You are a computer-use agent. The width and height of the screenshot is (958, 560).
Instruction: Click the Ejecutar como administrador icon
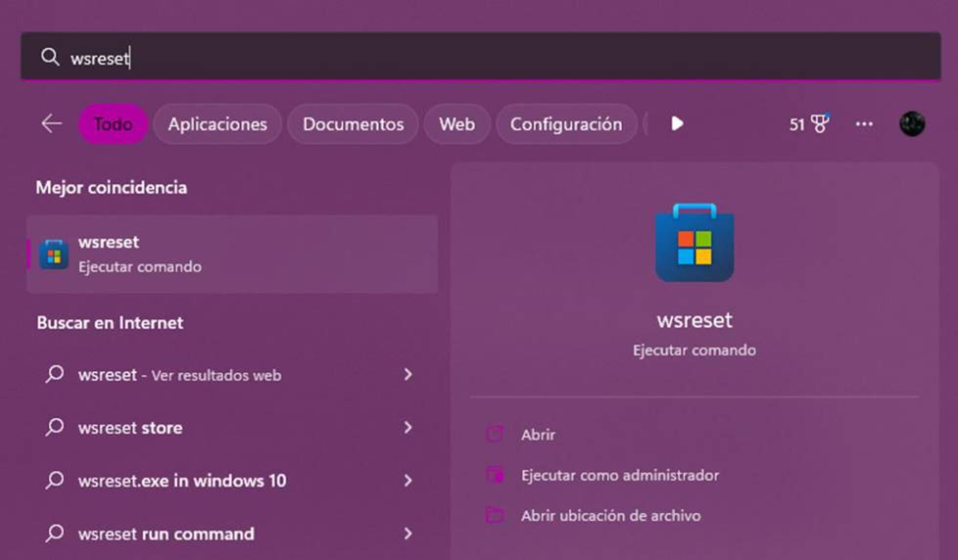[x=495, y=474]
